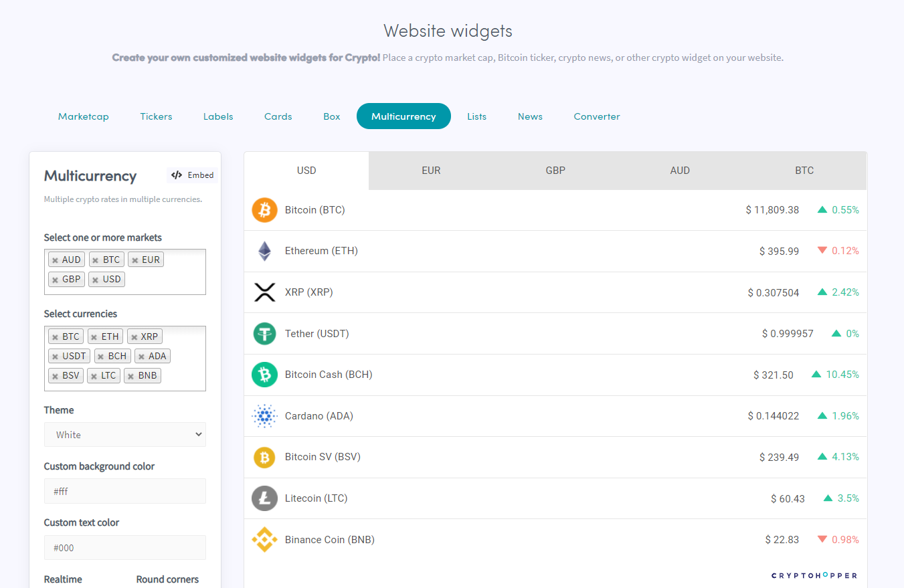Switch to the Converter widget tab
The width and height of the screenshot is (904, 588).
pyautogui.click(x=597, y=116)
